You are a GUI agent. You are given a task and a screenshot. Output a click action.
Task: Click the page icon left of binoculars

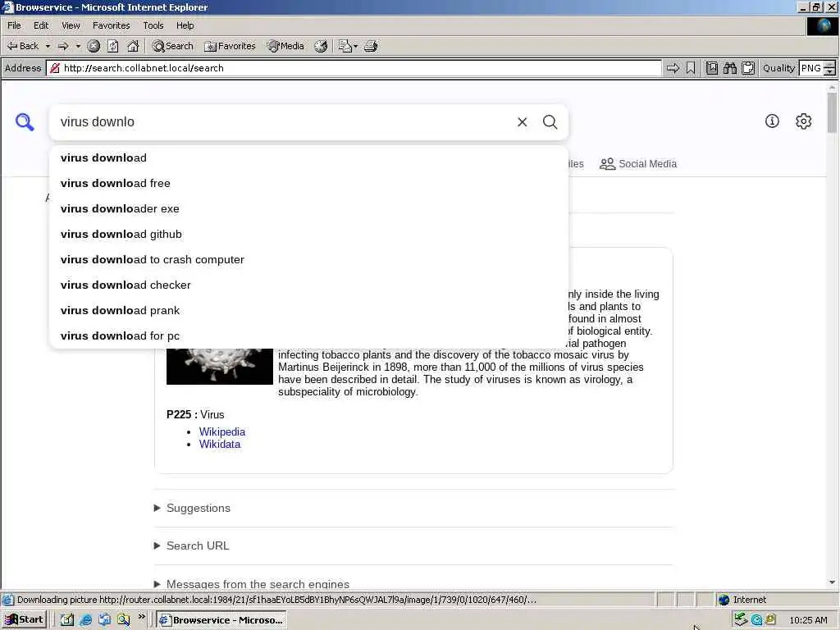[x=711, y=68]
